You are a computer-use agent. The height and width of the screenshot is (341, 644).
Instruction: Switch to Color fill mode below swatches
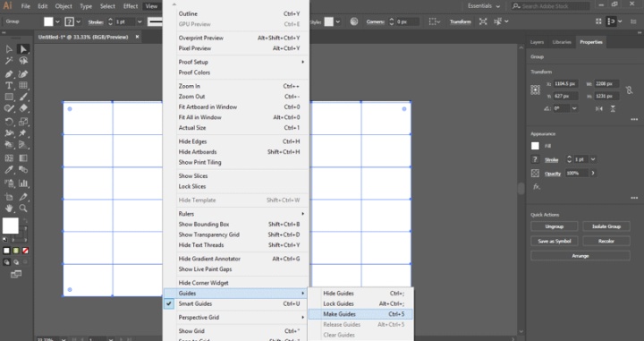[6, 251]
